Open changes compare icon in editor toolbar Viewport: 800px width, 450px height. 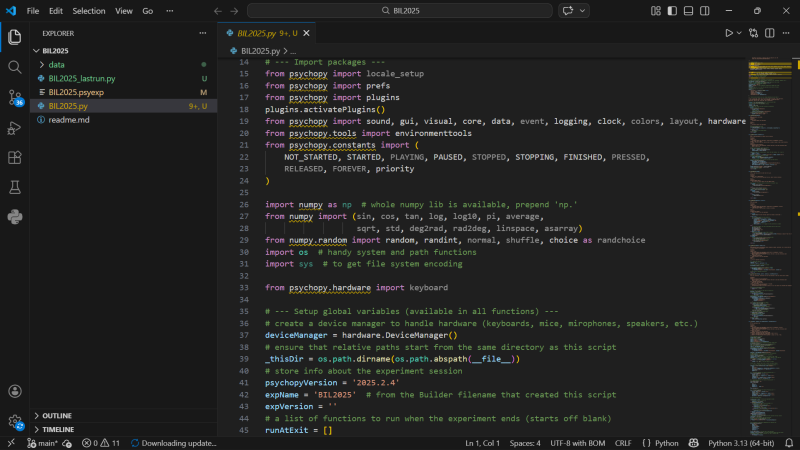(754, 33)
